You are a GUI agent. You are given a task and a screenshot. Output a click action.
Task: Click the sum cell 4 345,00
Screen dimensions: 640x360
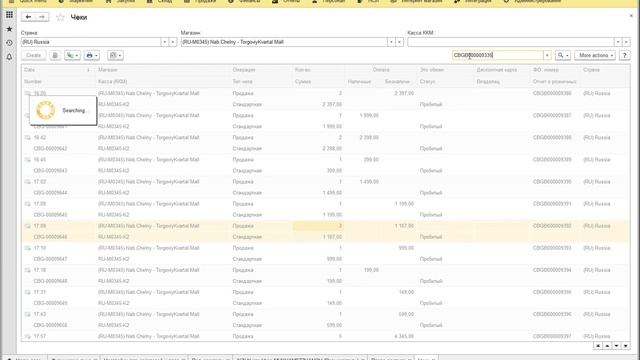(404, 336)
